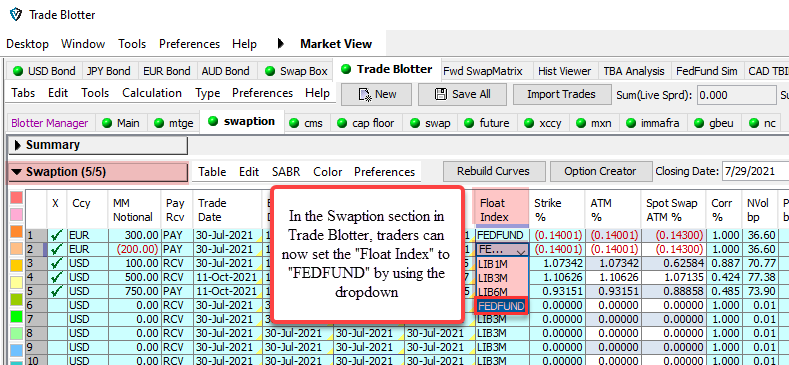Click the Trade Blotter shield app icon
The width and height of the screenshot is (789, 365).
pyautogui.click(x=16, y=15)
